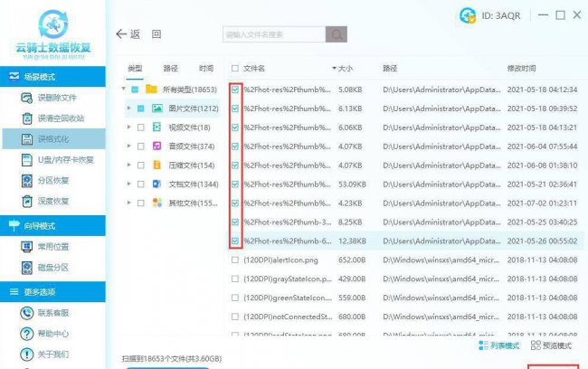The image size is (588, 369).
Task: Open the 更多选项 section
Action: pyautogui.click(x=52, y=292)
